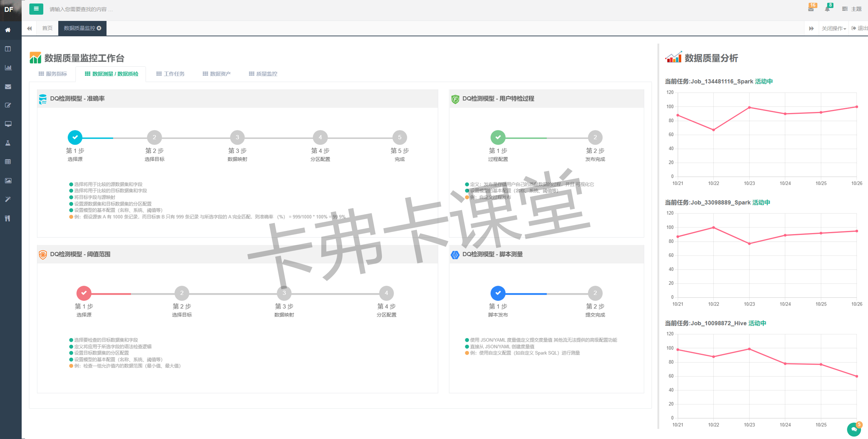This screenshot has width=868, height=439.
Task: Click the envelope icon in sidebar
Action: 8,86
